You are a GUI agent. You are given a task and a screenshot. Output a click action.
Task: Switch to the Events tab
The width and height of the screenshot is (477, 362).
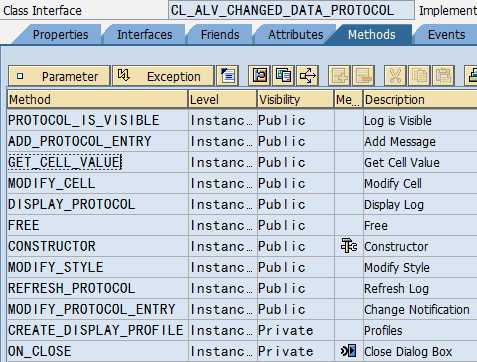[x=446, y=35]
